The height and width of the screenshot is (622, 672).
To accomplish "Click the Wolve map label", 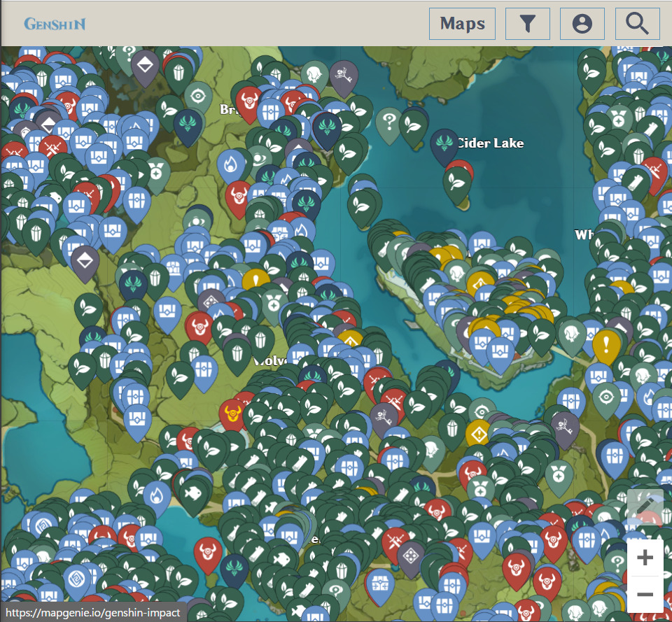I will pyautogui.click(x=269, y=361).
